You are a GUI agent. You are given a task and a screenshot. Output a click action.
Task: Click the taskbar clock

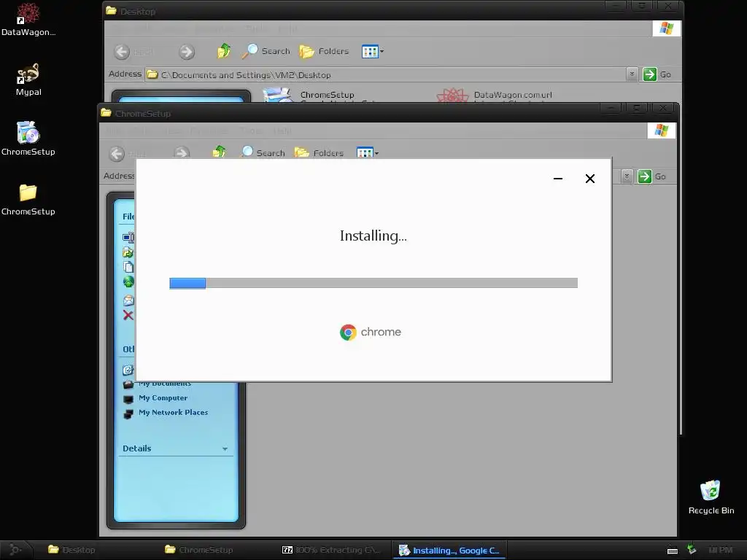(x=720, y=550)
